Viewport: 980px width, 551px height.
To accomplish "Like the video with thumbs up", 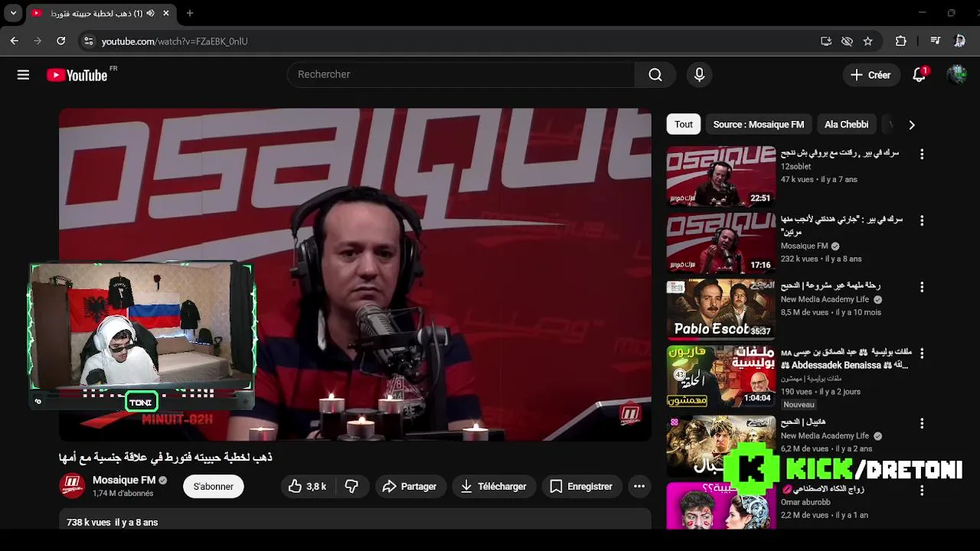I will tap(307, 486).
